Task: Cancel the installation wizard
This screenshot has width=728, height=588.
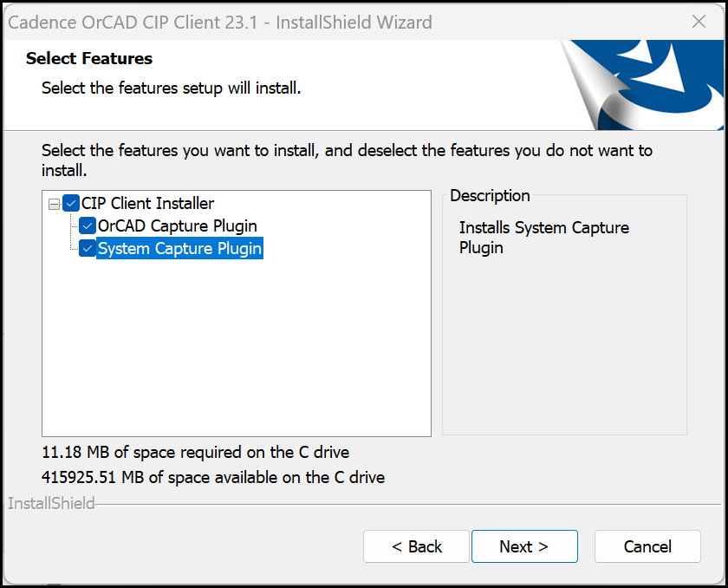Action: coord(647,546)
